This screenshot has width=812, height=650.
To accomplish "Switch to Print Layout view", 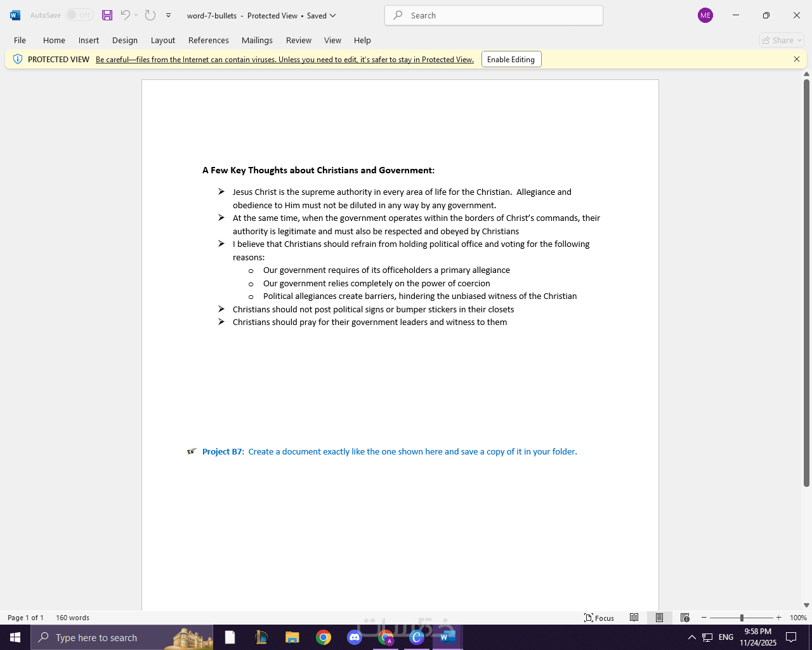I will tap(659, 618).
